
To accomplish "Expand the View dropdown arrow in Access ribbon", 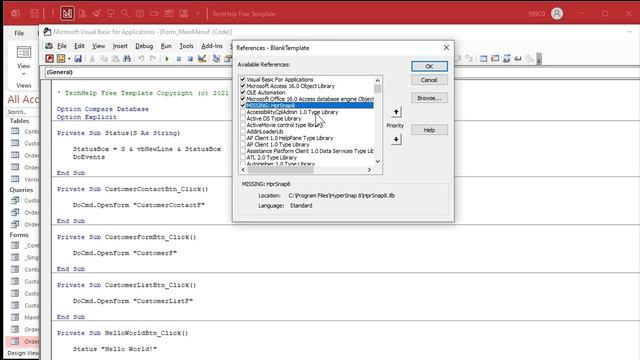I will (x=24, y=74).
